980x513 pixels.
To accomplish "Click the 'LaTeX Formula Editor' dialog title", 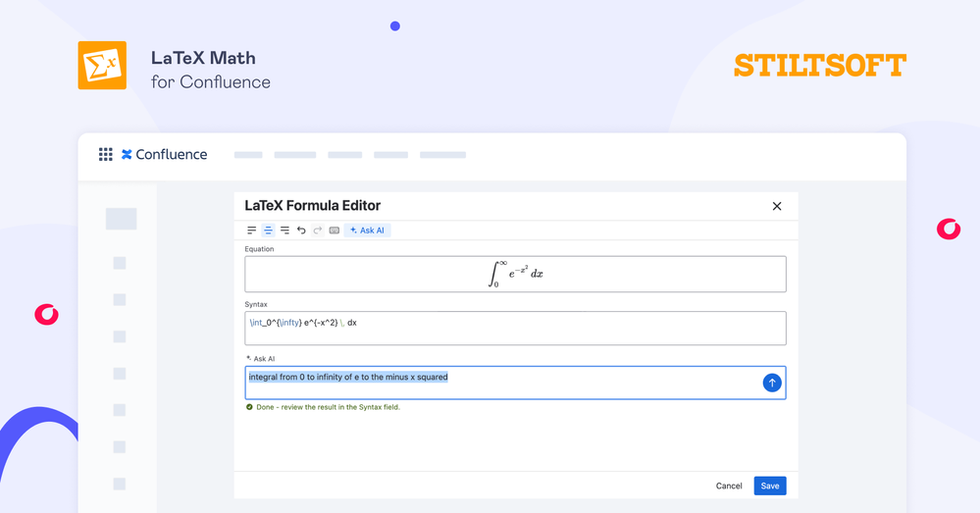I will click(313, 206).
